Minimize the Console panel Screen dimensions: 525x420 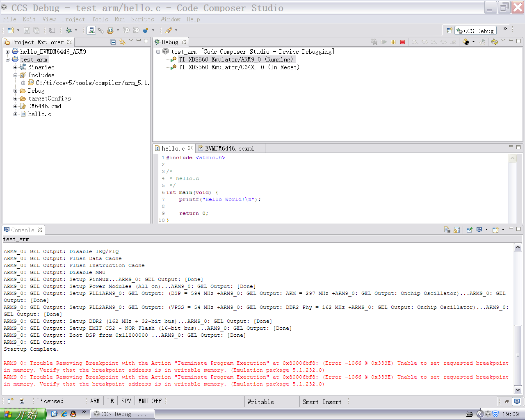[511, 228]
